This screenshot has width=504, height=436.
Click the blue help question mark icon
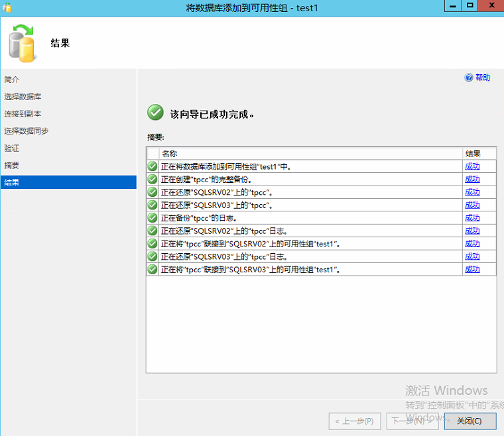click(469, 78)
